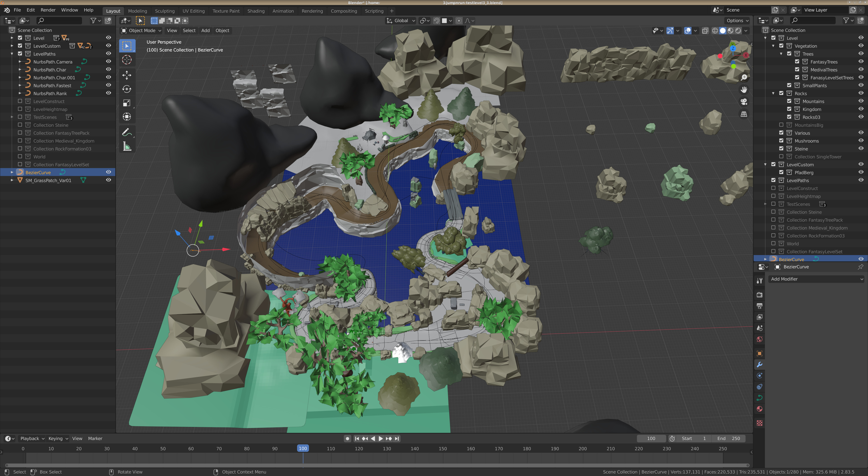Pick the Annotate pencil tool
868x476 pixels.
[127, 132]
